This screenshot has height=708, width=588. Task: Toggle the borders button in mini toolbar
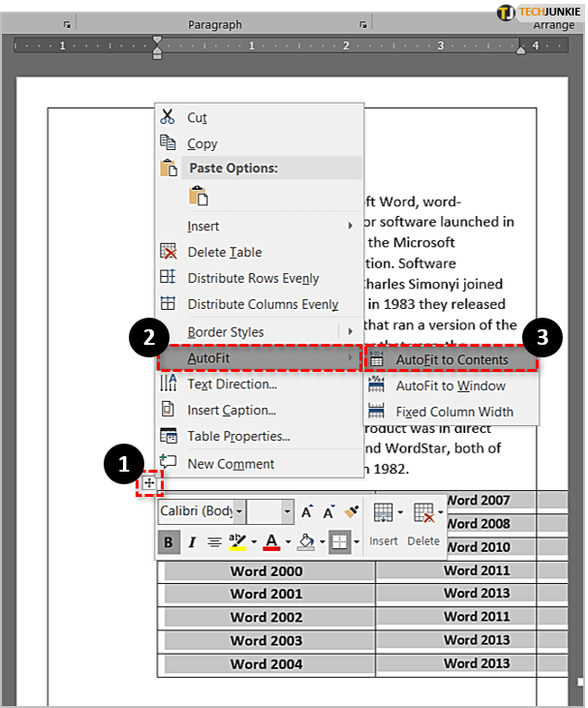click(x=339, y=541)
